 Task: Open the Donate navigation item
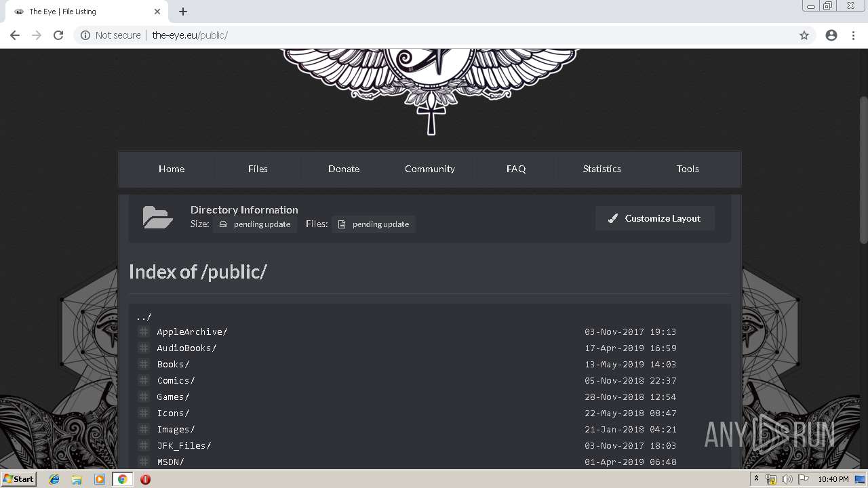click(x=344, y=169)
